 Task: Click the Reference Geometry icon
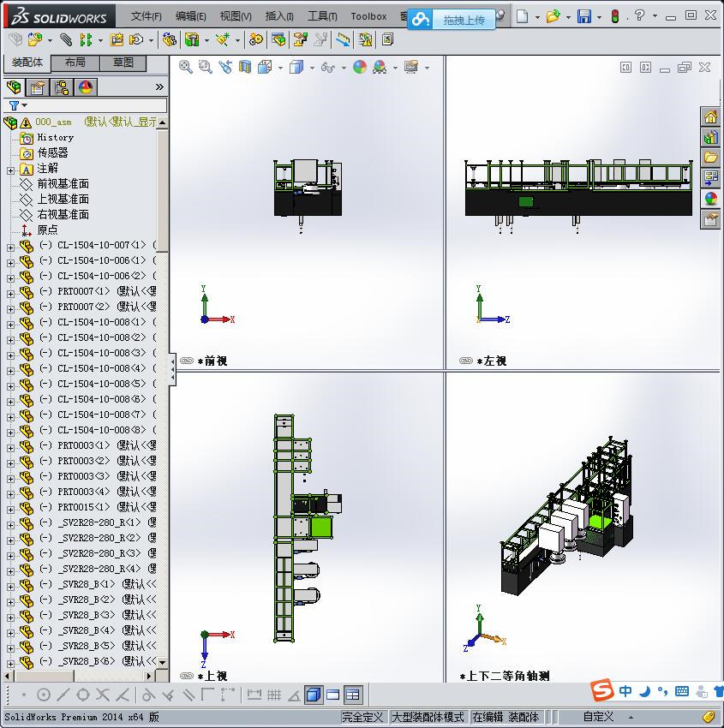pos(223,40)
